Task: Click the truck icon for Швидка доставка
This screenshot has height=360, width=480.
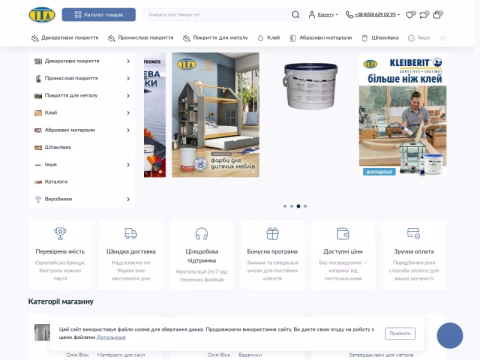Action: [x=131, y=233]
